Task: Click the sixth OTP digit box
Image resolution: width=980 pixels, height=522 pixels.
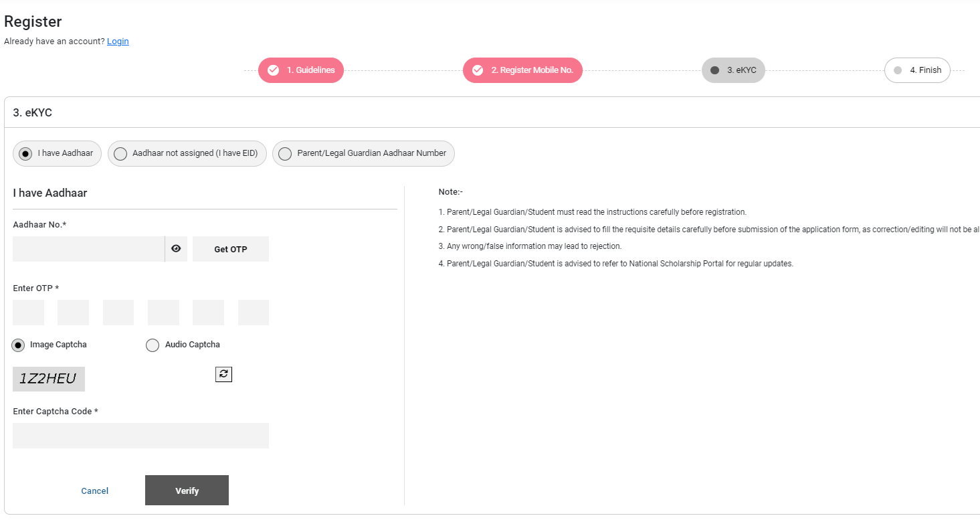Action: 254,313
